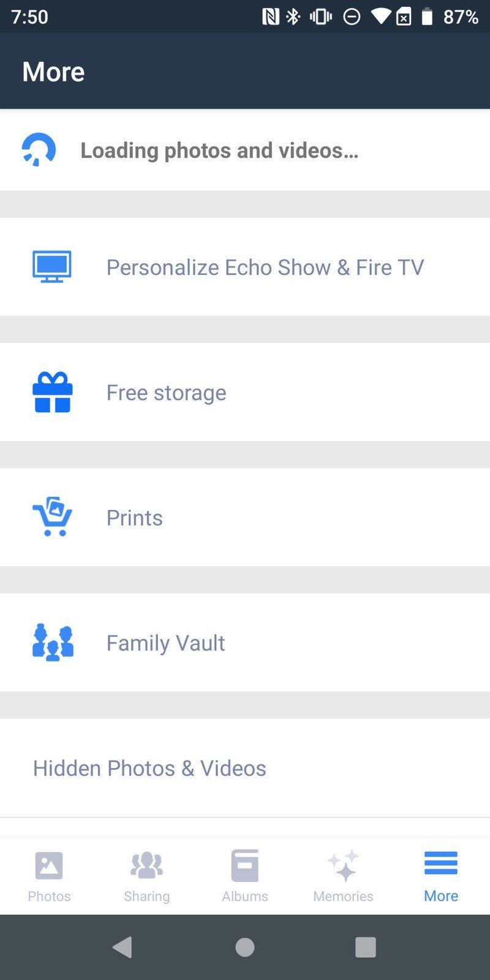Screen dimensions: 490x980
Task: Tap the Family Vault people icon
Action: (51, 642)
